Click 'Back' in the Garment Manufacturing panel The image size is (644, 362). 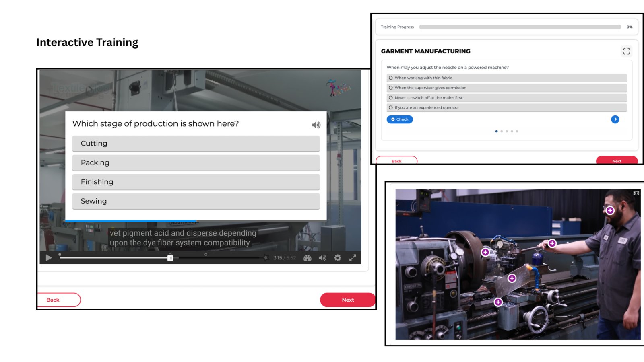[396, 160]
